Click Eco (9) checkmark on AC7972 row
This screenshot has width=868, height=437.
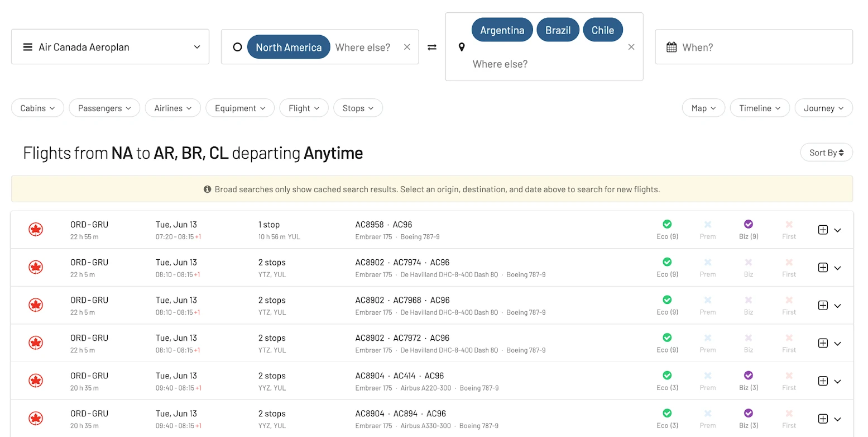[x=667, y=338]
